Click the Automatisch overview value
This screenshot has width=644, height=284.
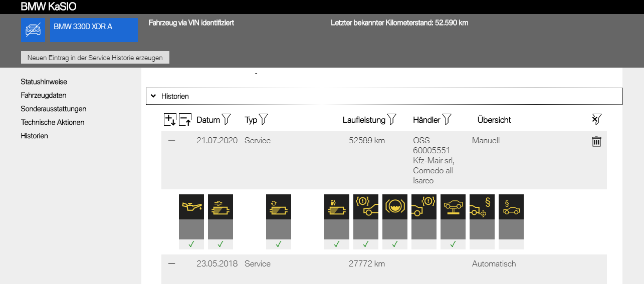pos(494,264)
